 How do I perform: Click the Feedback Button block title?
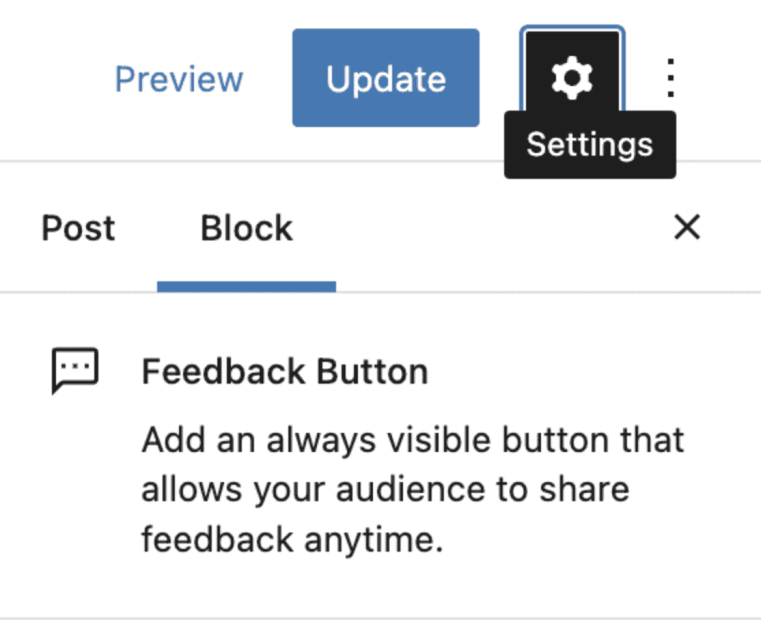coord(285,372)
